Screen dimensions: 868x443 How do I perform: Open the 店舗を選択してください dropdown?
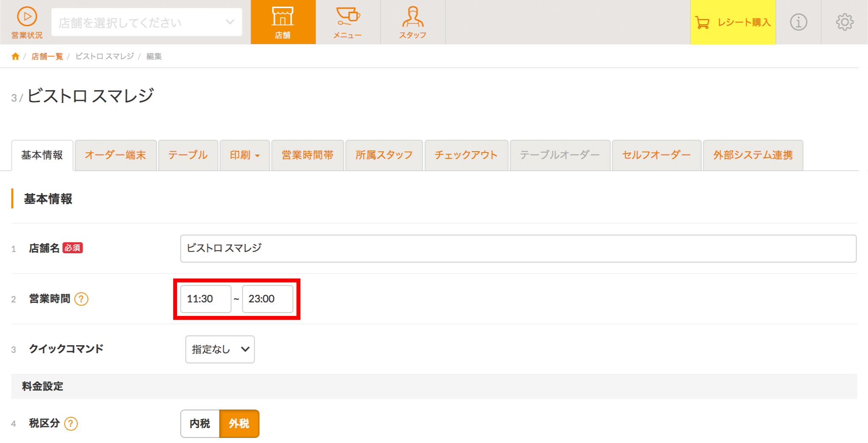click(147, 22)
